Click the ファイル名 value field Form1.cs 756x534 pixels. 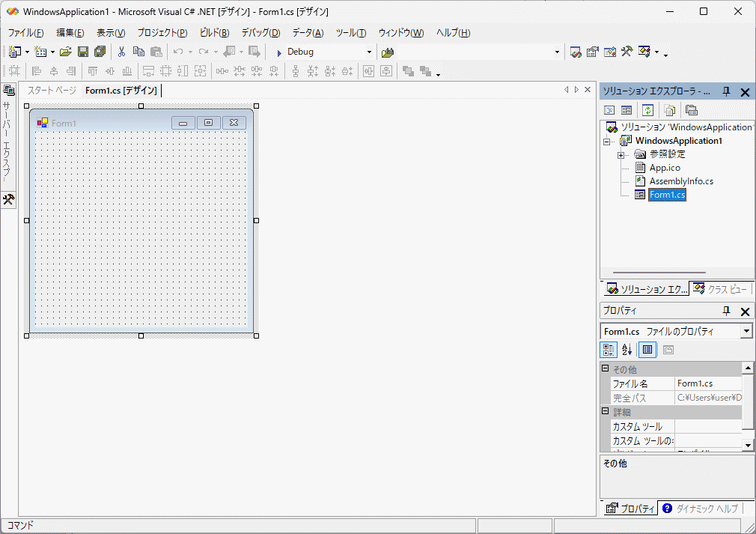click(x=708, y=383)
